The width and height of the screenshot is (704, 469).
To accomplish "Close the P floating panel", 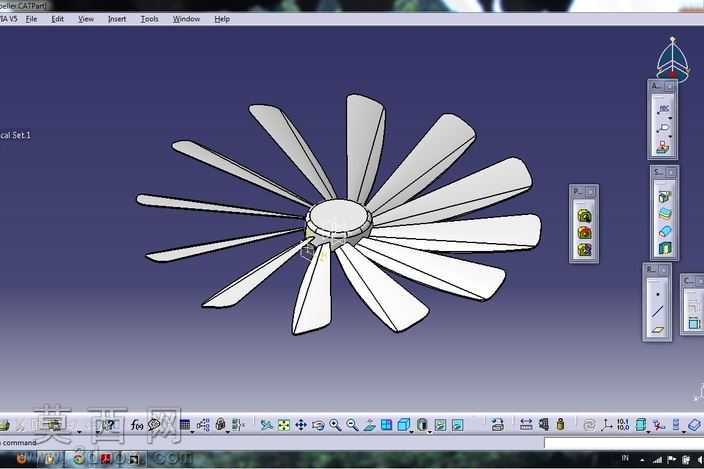I will 591,192.
